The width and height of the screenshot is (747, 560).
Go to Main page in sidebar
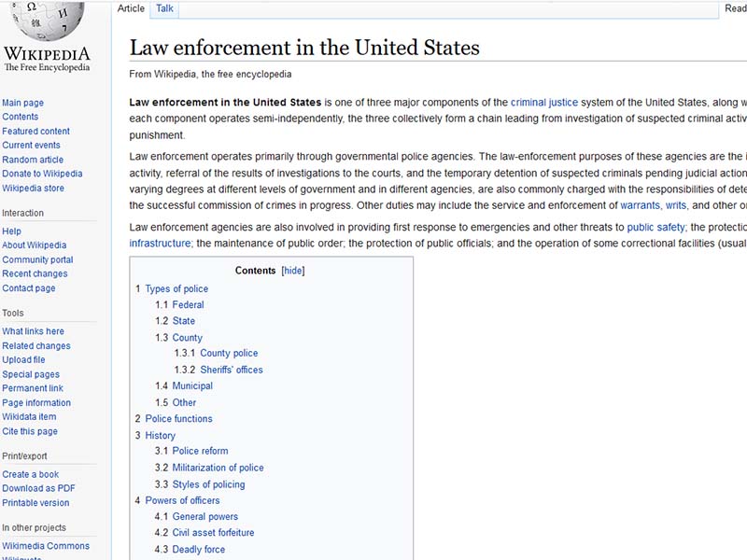(x=23, y=103)
